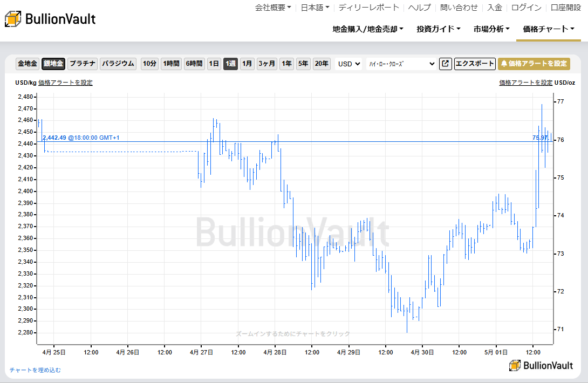588x383 pixels.
Task: Click 価格アラートを設定 link beside USD/oz
Action: 526,83
